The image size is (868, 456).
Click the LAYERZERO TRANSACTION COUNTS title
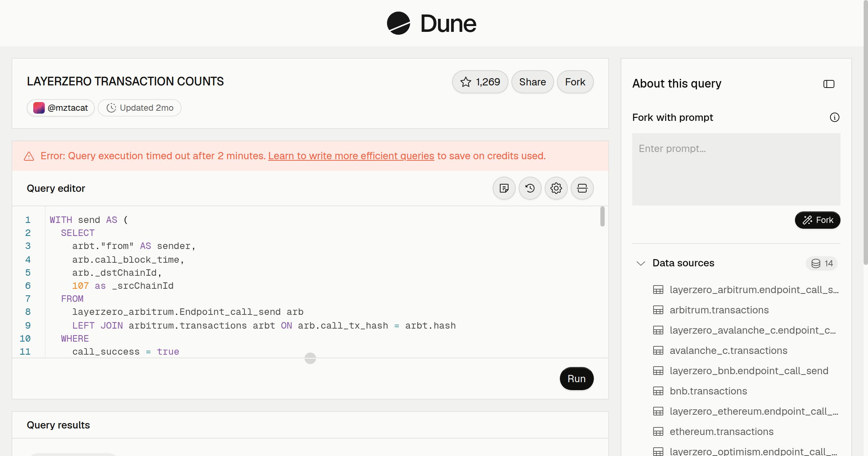pos(125,81)
